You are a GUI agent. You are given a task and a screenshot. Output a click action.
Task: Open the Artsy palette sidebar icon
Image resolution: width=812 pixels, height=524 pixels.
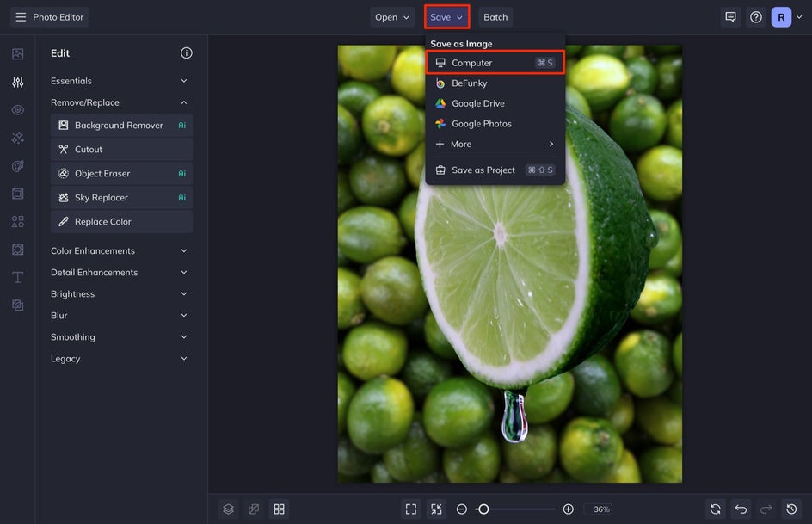(x=17, y=166)
